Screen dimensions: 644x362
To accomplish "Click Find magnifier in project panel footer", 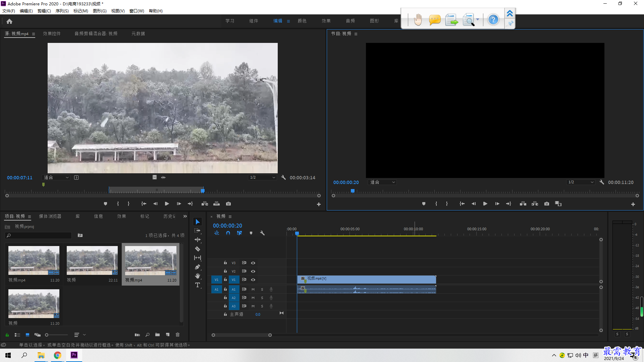I will click(147, 335).
